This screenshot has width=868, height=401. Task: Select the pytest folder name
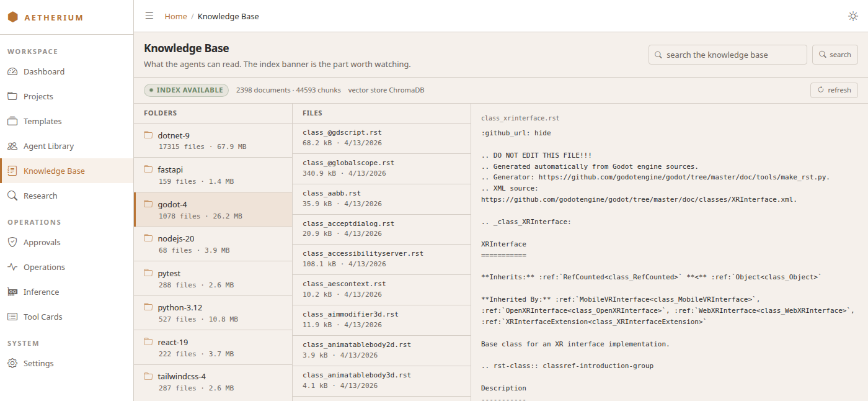point(169,273)
